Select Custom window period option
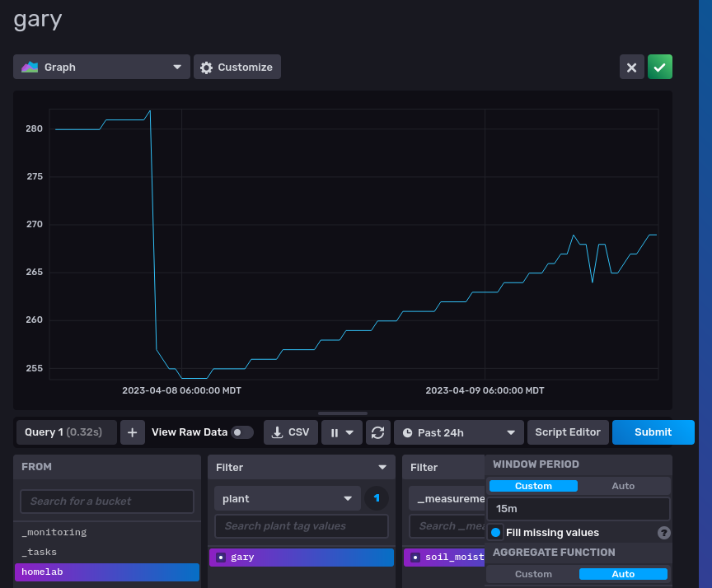 tap(533, 486)
